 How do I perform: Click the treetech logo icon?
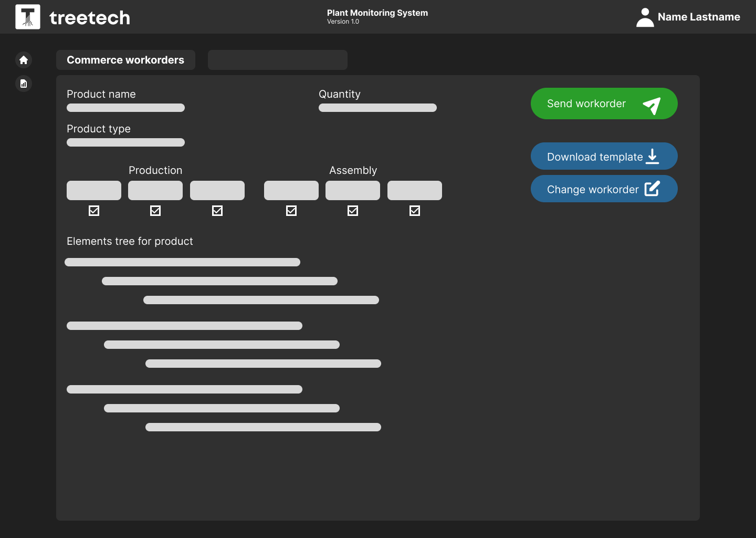(x=28, y=17)
